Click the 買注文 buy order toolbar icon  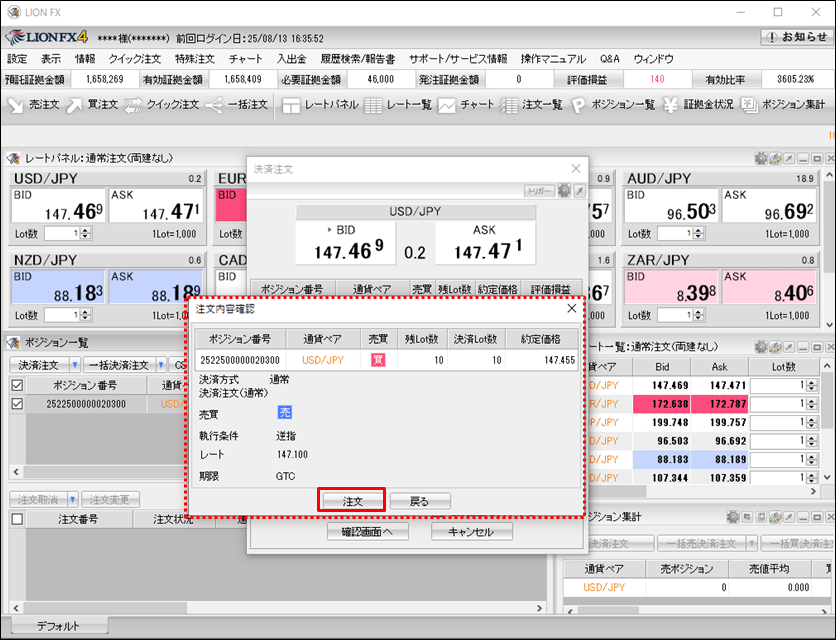[x=92, y=104]
